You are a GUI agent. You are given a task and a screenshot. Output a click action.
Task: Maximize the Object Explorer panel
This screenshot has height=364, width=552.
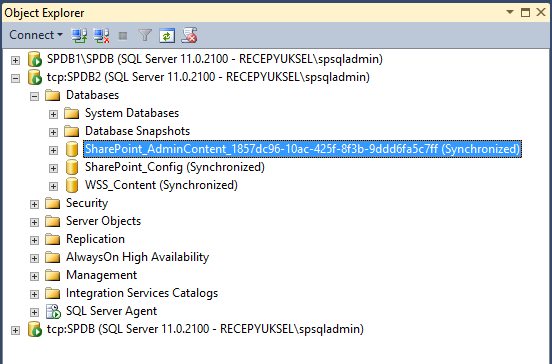click(x=525, y=12)
